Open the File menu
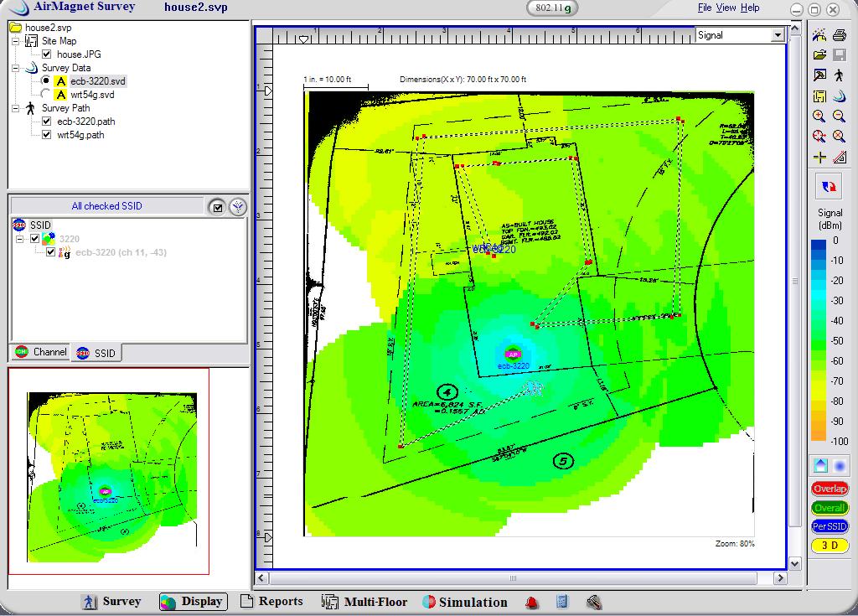The width and height of the screenshot is (858, 616). (705, 8)
